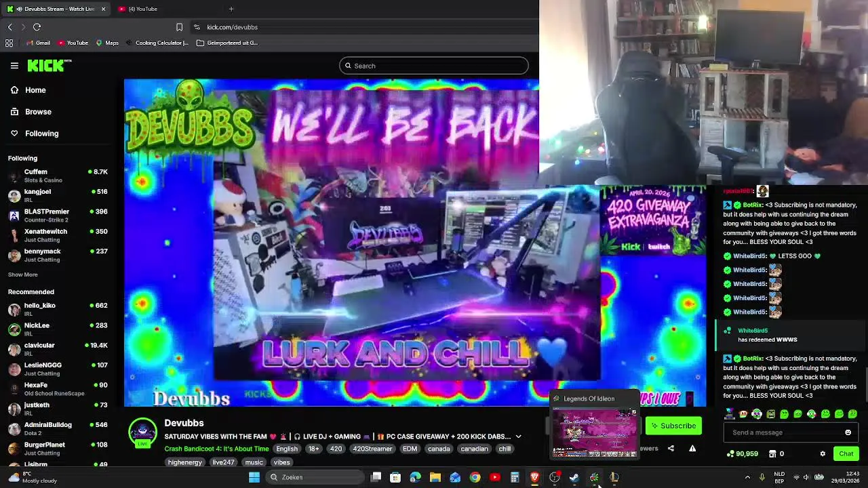Open LeslieNGGG in Recommended list

tap(58, 369)
